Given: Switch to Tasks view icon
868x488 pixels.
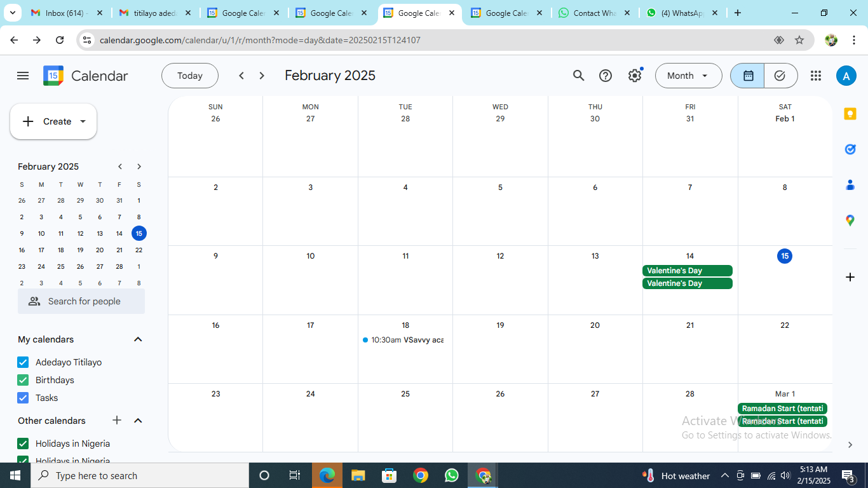Looking at the screenshot, I should 780,76.
